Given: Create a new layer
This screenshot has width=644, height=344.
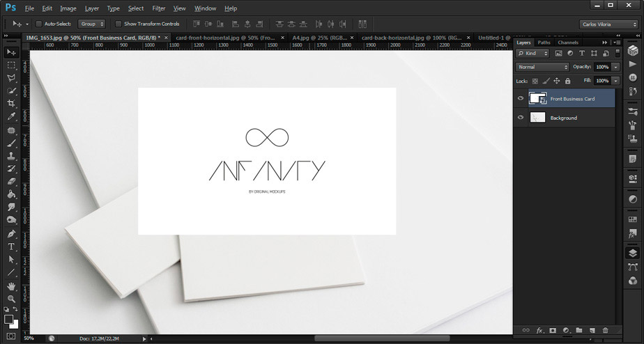Looking at the screenshot, I should click(x=592, y=330).
